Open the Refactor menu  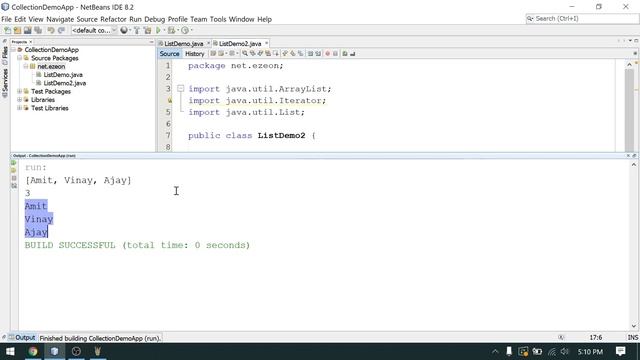(x=113, y=19)
